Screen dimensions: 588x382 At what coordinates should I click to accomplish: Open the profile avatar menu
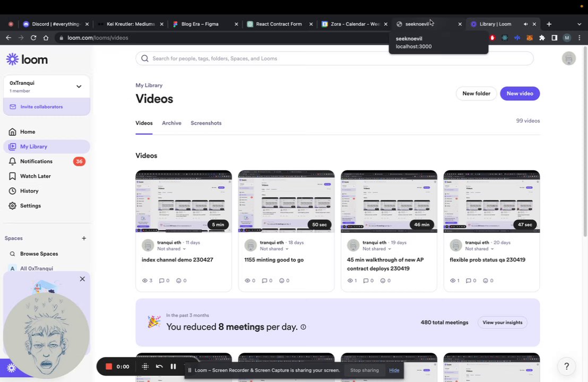point(569,58)
